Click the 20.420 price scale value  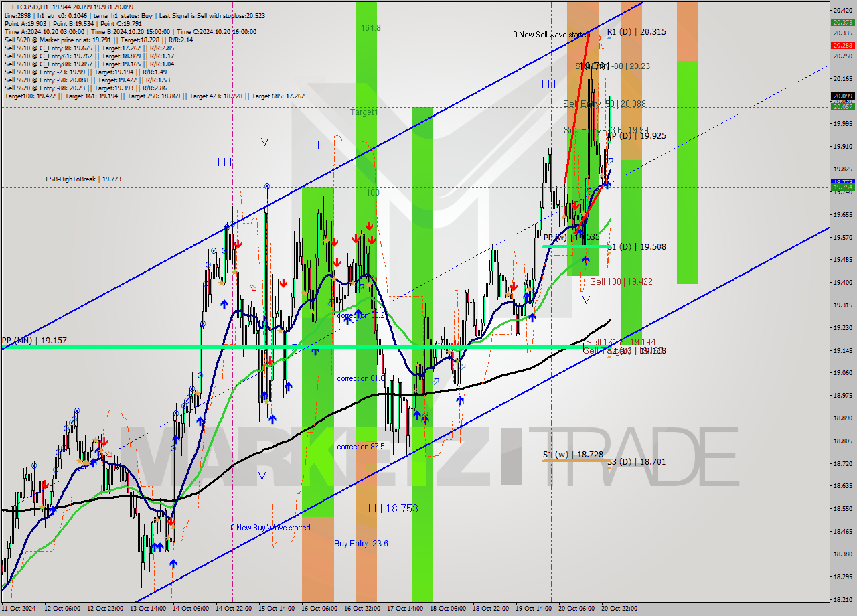[x=842, y=10]
